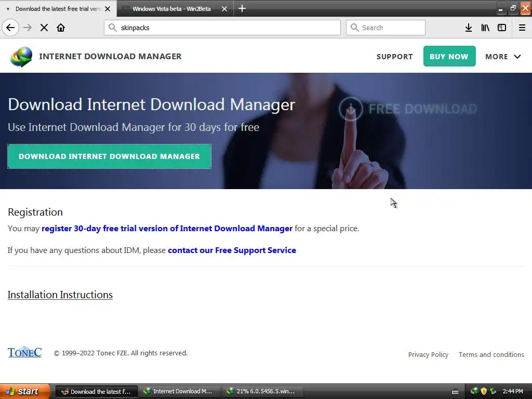Go back to the previous page
This screenshot has width=532, height=399.
point(10,28)
